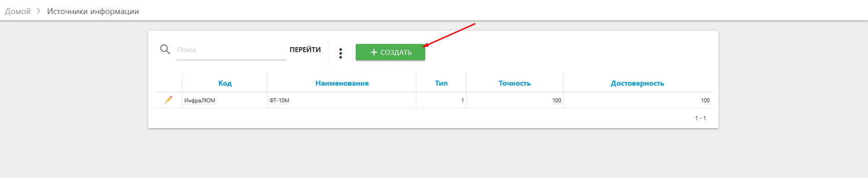This screenshot has width=868, height=178.
Task: Click the ПЕРЕЙТИ button
Action: [305, 50]
